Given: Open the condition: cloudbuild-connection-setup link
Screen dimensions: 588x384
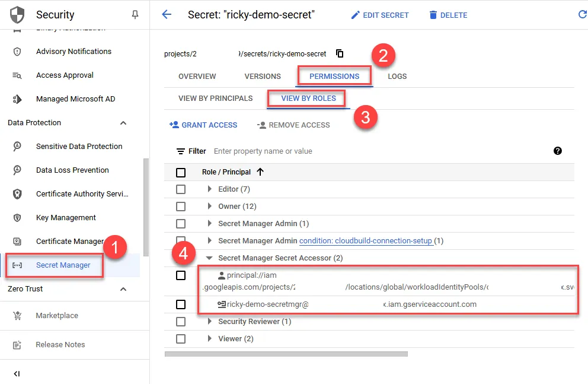Looking at the screenshot, I should [x=366, y=241].
